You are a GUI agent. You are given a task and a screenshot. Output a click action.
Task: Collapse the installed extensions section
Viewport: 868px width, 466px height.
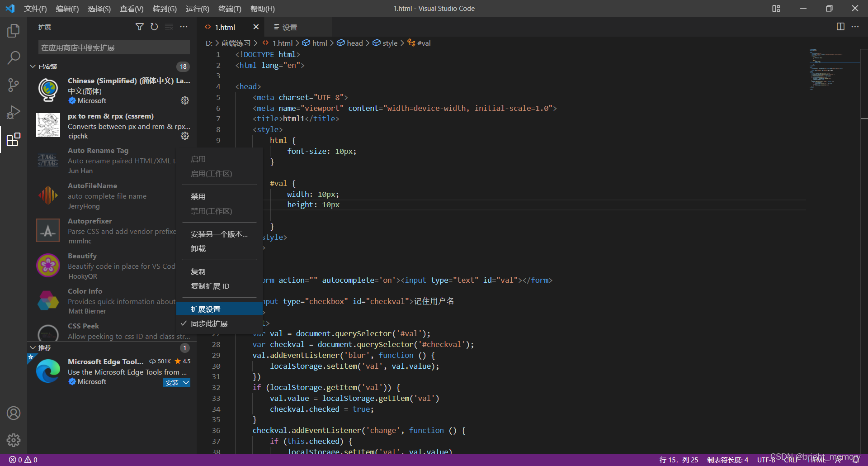pos(33,67)
